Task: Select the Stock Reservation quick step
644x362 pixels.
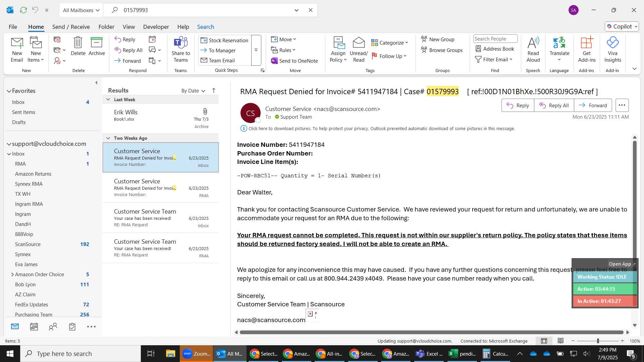Action: (x=224, y=40)
